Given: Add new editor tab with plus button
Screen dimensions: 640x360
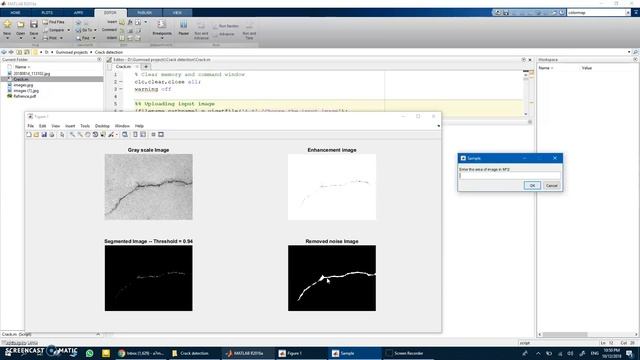Looking at the screenshot, I should coord(146,67).
